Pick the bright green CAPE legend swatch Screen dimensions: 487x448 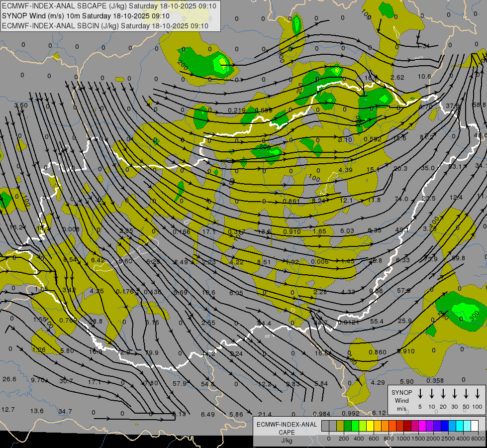point(355,426)
